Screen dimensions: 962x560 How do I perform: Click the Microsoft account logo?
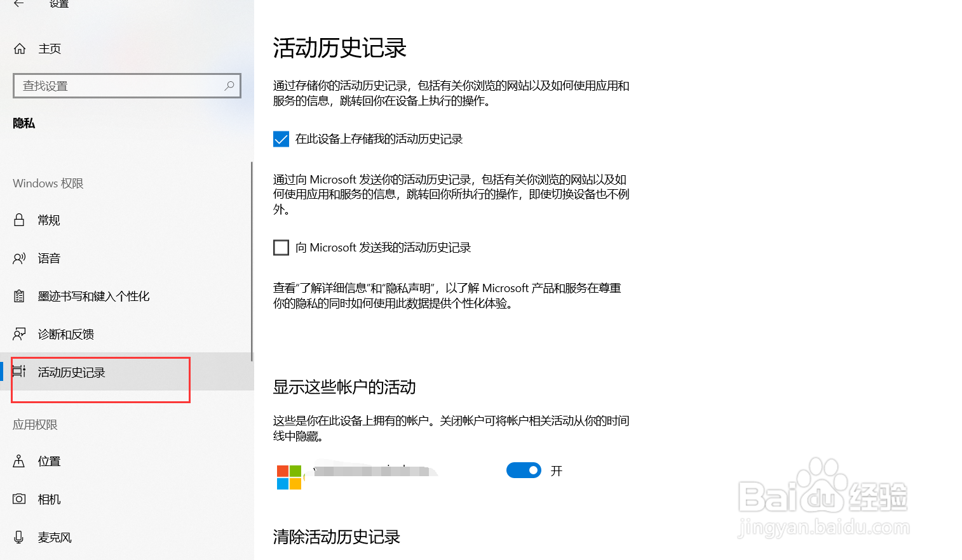pyautogui.click(x=289, y=477)
